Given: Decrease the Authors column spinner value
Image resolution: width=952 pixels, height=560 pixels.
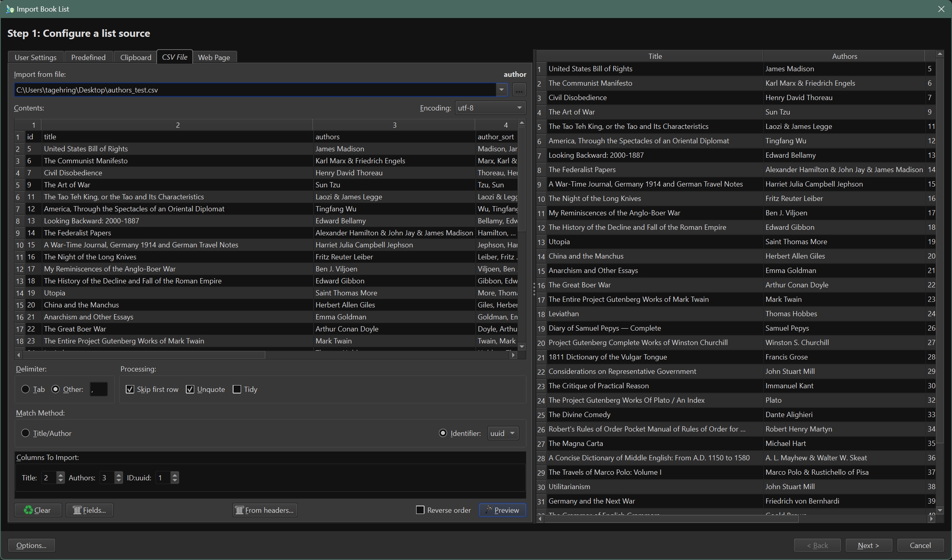Looking at the screenshot, I should (119, 480).
